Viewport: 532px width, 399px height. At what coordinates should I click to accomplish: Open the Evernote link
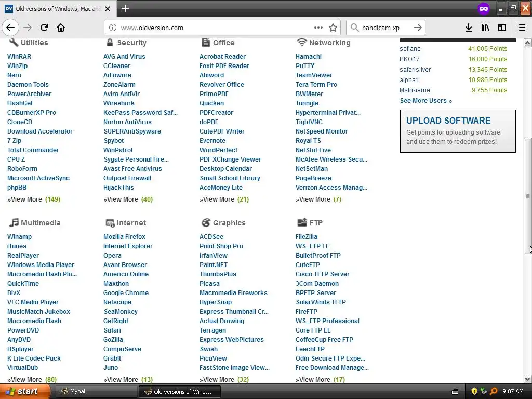[212, 140]
